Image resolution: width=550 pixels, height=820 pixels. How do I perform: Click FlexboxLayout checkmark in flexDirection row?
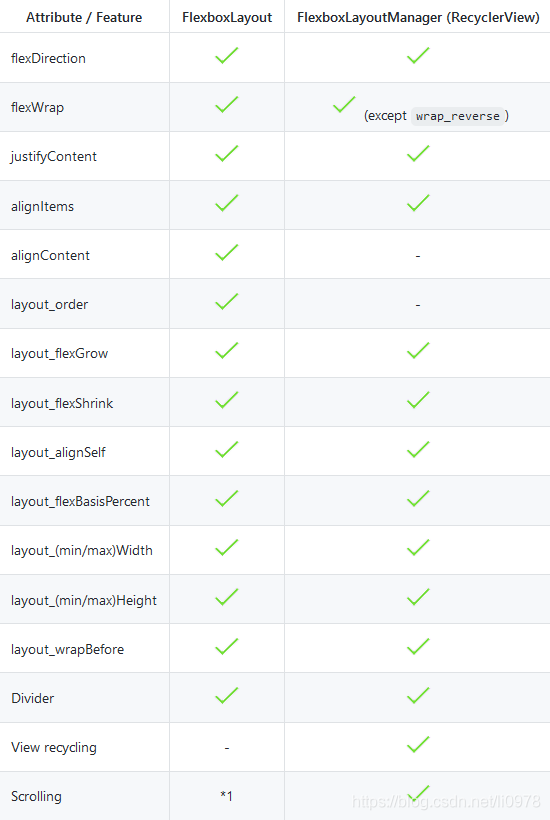[x=226, y=55]
